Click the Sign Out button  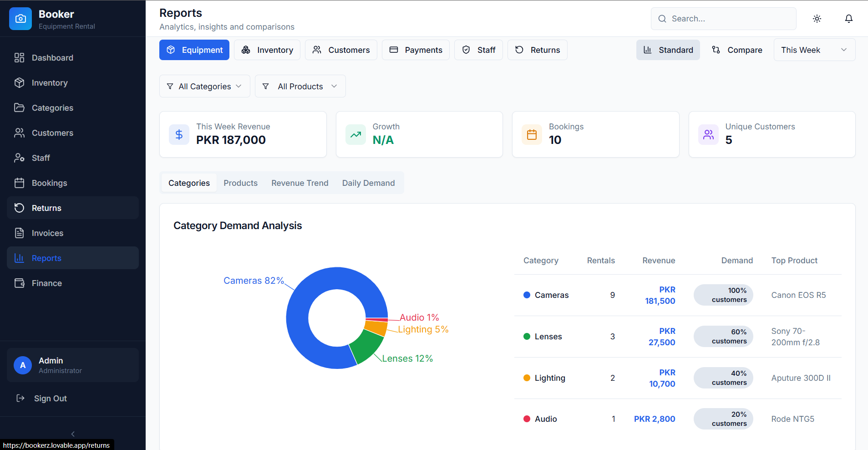pyautogui.click(x=73, y=399)
